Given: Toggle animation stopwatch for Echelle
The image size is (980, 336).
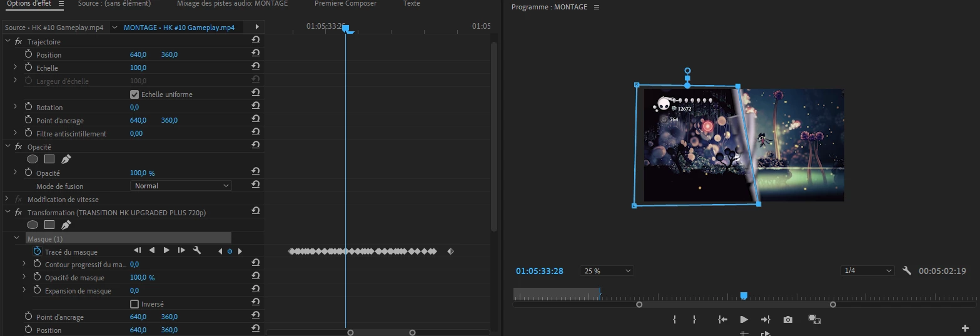Looking at the screenshot, I should (x=28, y=68).
